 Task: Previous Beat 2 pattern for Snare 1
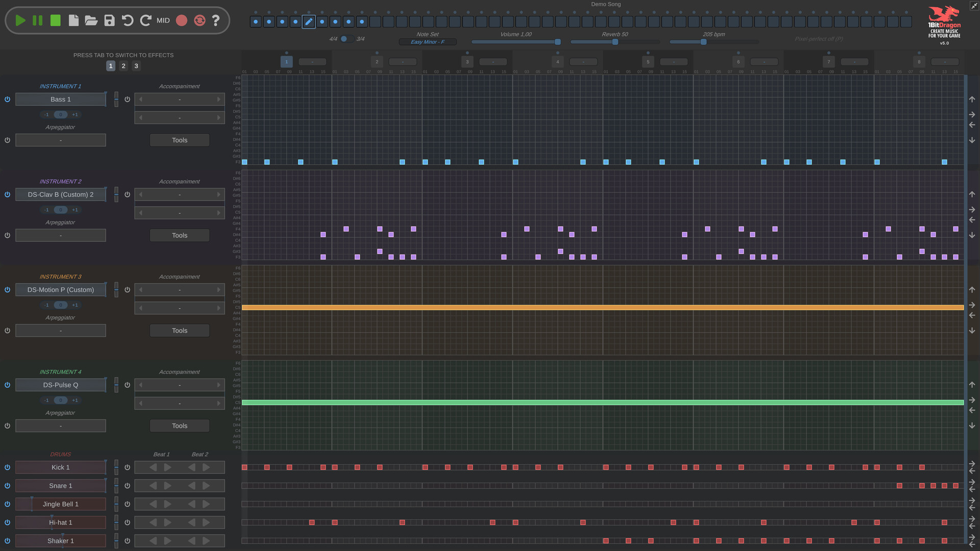191,486
